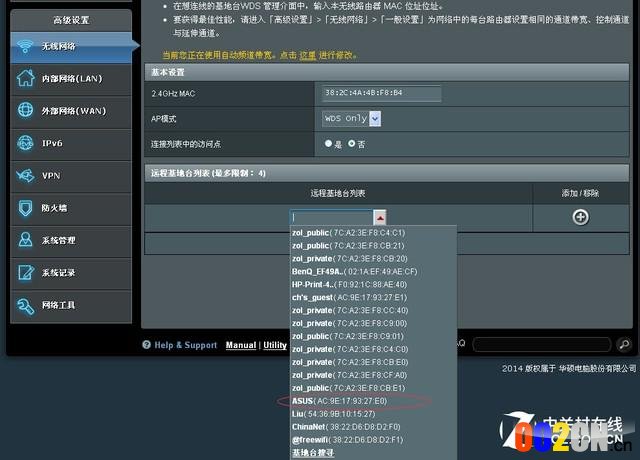Image resolution: width=640 pixels, height=460 pixels.
Task: Choose zol_public with MAC ending C4:C1
Action: coord(349,233)
